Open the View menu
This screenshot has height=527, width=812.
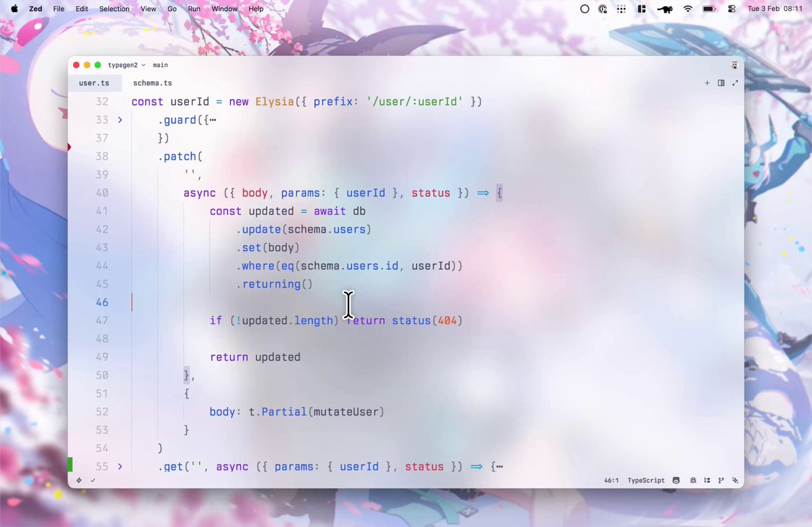[x=148, y=9]
